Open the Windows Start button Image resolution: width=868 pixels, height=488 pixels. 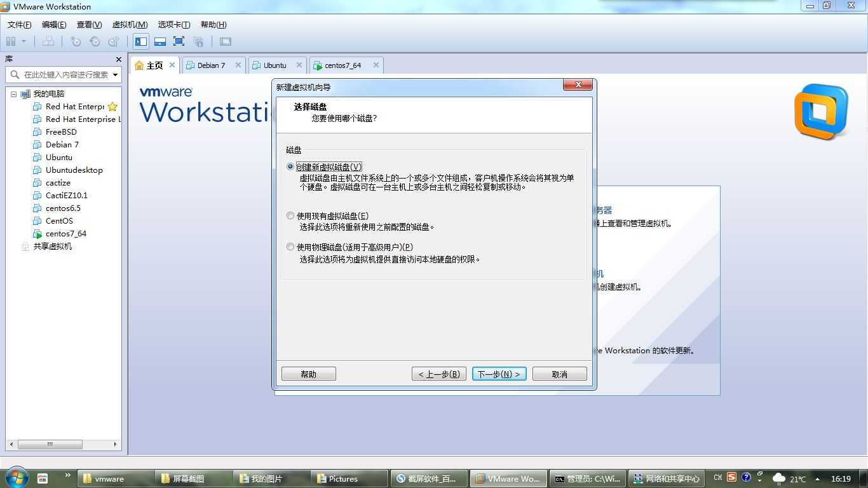coord(16,478)
